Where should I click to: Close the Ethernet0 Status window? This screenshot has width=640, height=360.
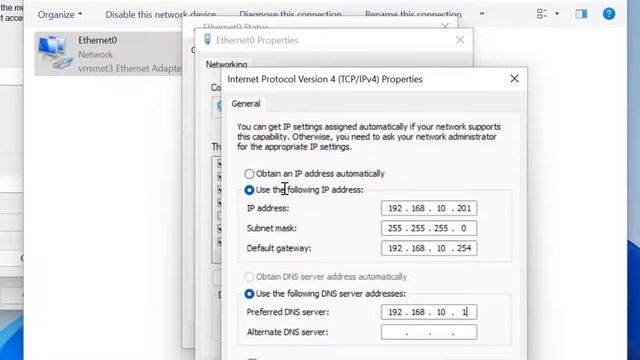click(x=444, y=26)
